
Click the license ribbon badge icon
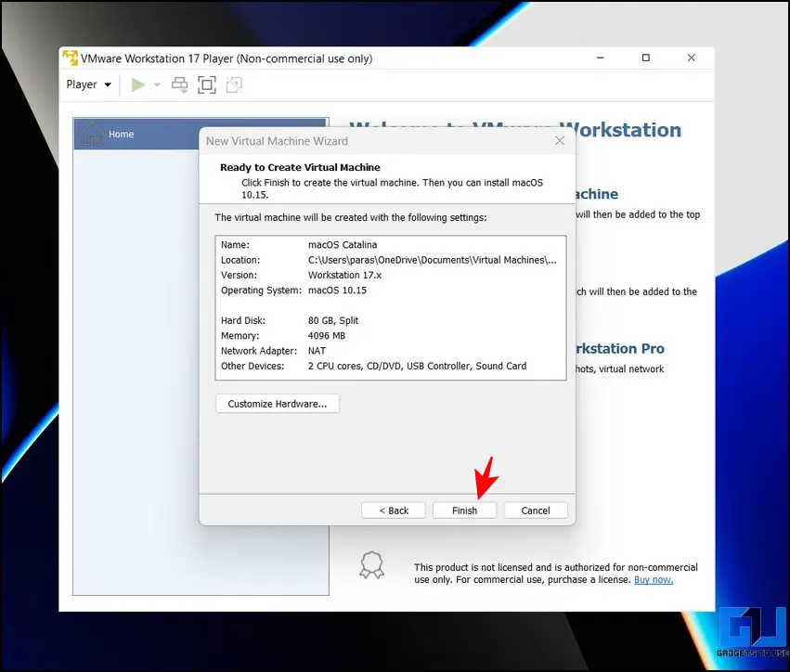[371, 565]
